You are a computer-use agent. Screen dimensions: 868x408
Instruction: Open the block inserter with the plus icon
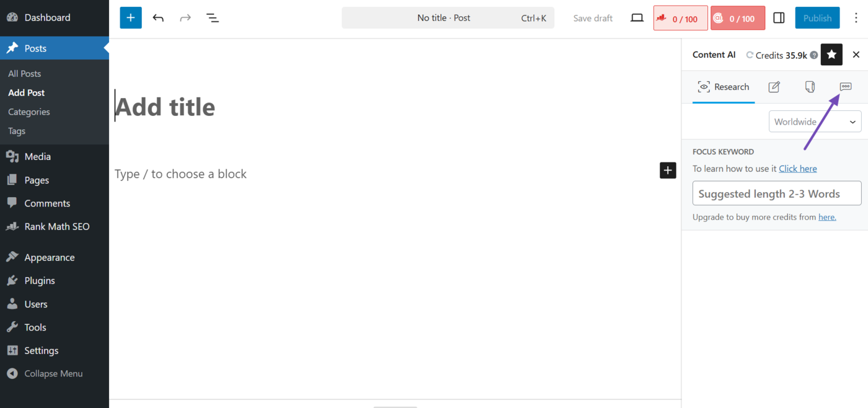tap(130, 17)
